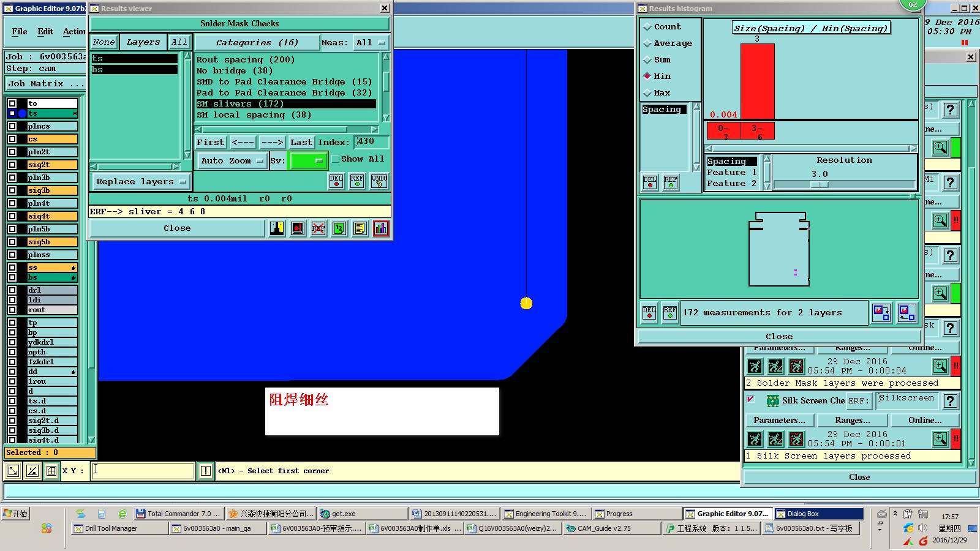The image size is (980, 551).
Task: Click the Last result button
Action: click(301, 143)
